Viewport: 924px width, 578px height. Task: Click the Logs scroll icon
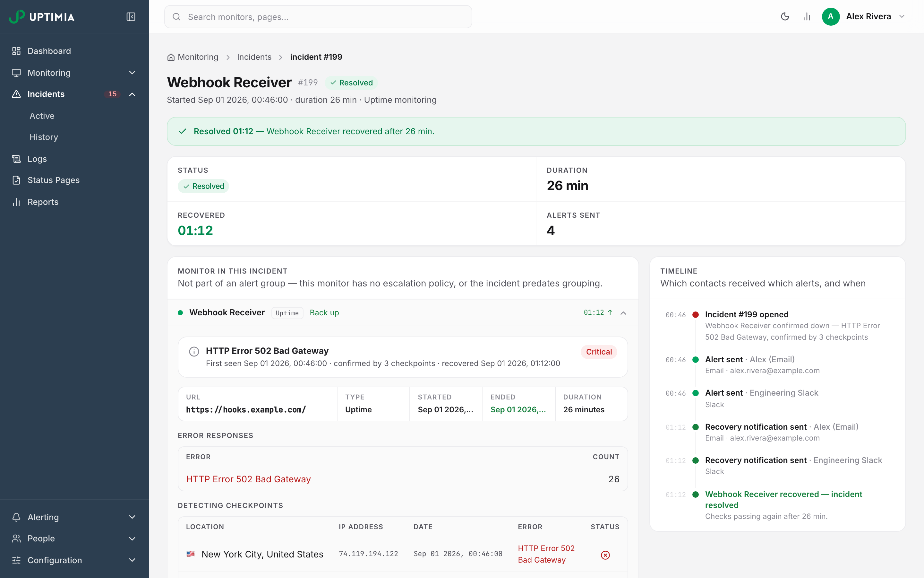pyautogui.click(x=16, y=159)
